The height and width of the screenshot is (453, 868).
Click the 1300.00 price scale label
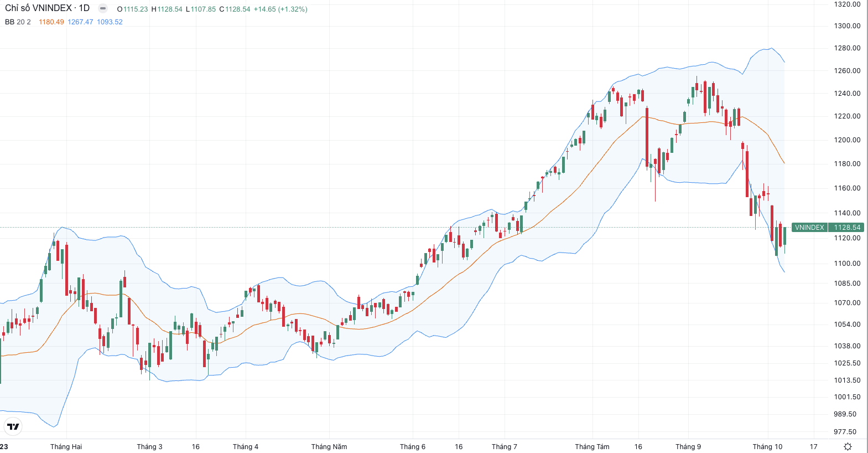tap(847, 26)
